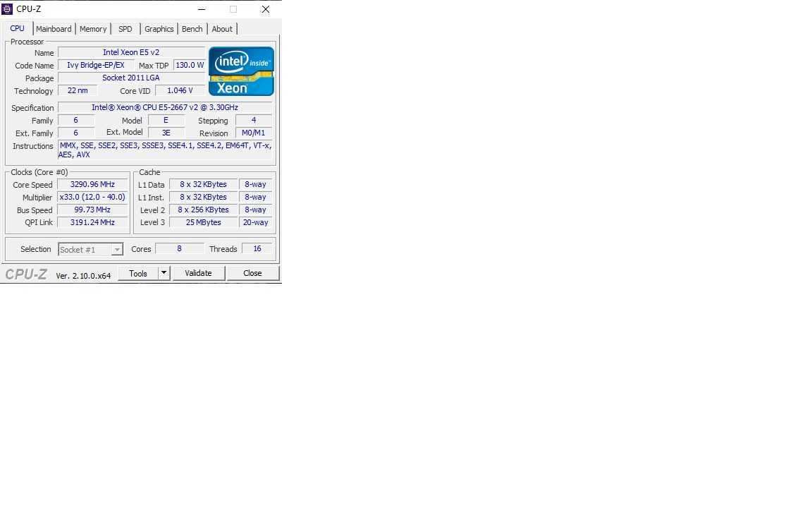Close CPU-Z with the title bar X
This screenshot has height=508, width=812.
click(x=266, y=9)
